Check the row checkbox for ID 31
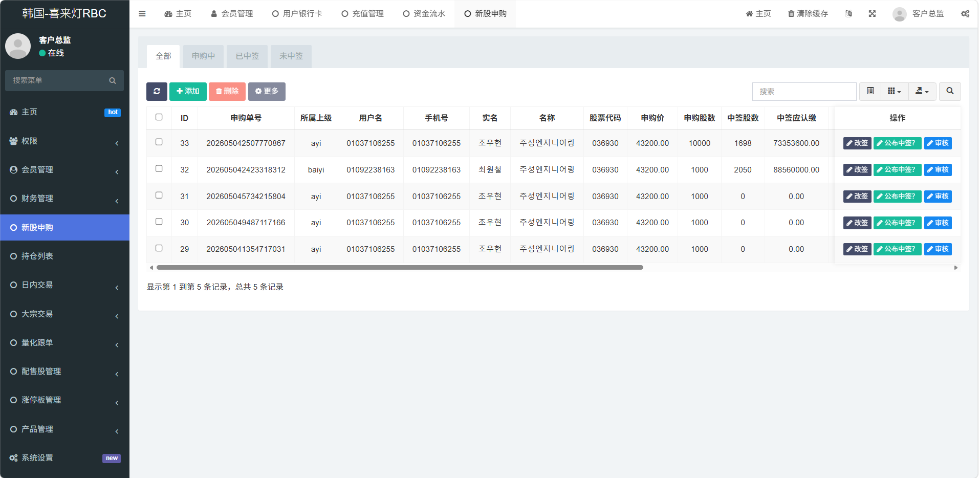980x478 pixels. (x=159, y=195)
